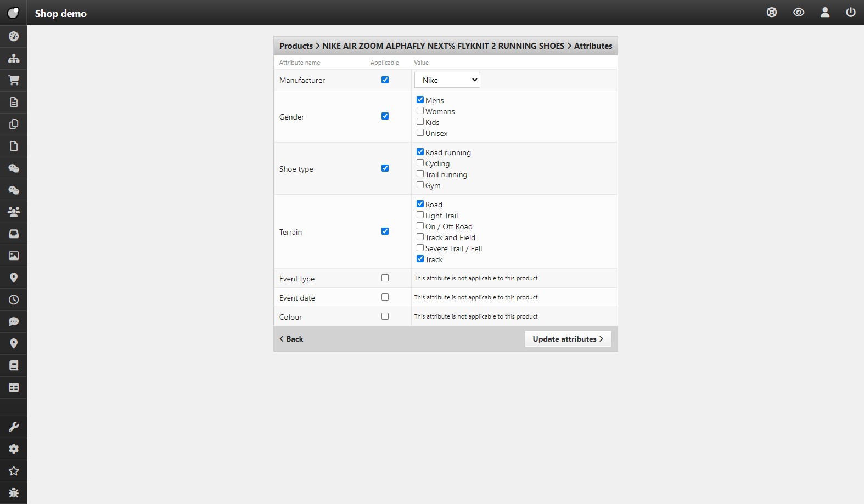Check the Trail running shoe type option
The width and height of the screenshot is (864, 504).
point(420,174)
